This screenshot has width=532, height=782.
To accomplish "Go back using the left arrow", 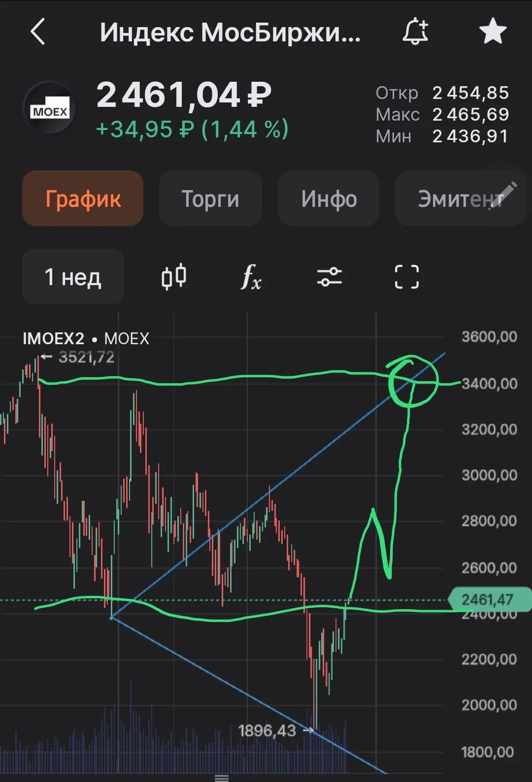I will point(38,32).
